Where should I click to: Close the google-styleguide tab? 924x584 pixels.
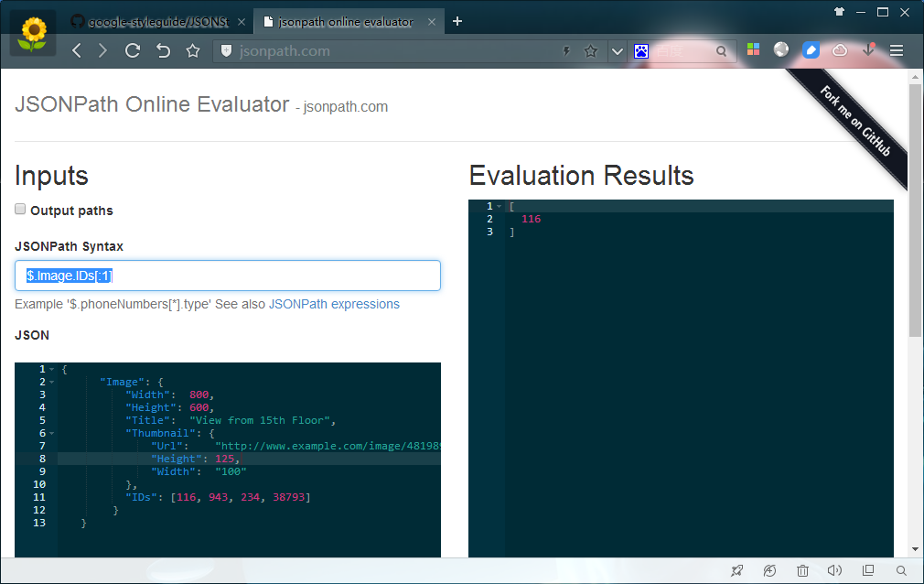click(x=242, y=22)
